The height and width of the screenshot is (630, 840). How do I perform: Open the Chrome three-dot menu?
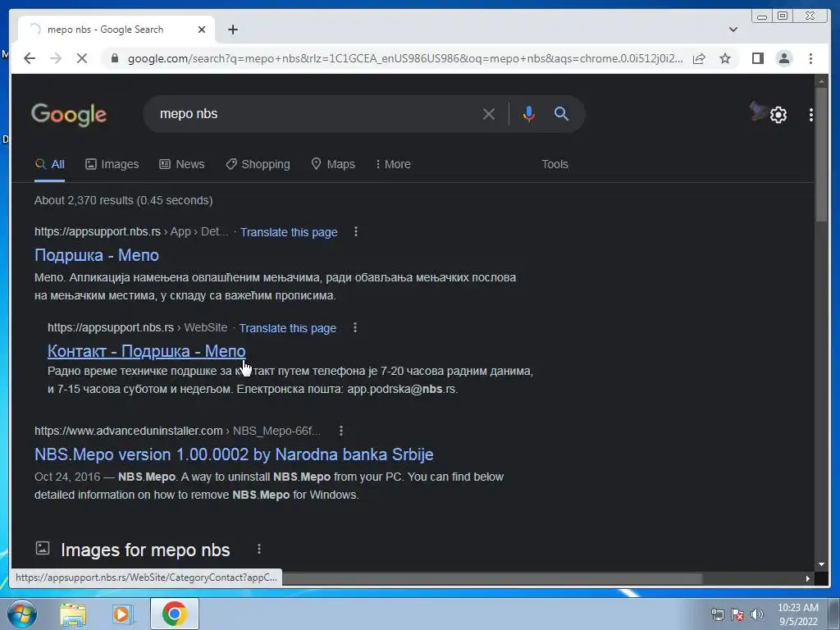(x=810, y=58)
